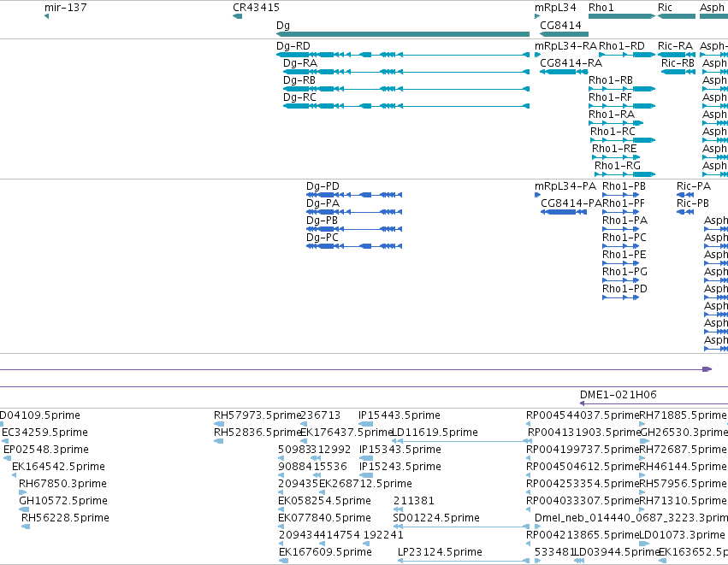The width and height of the screenshot is (728, 565).
Task: Click the LD11619.5prime EST label
Action: [435, 433]
